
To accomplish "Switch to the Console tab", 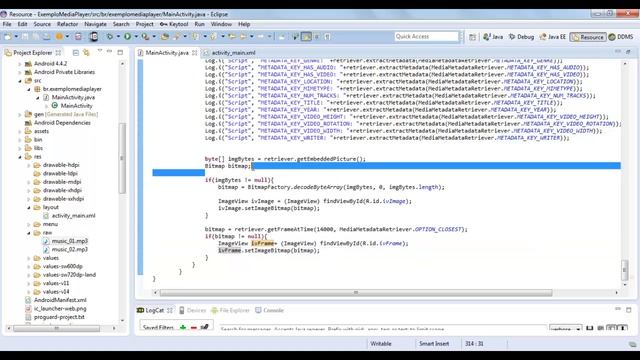I will pyautogui.click(x=269, y=310).
